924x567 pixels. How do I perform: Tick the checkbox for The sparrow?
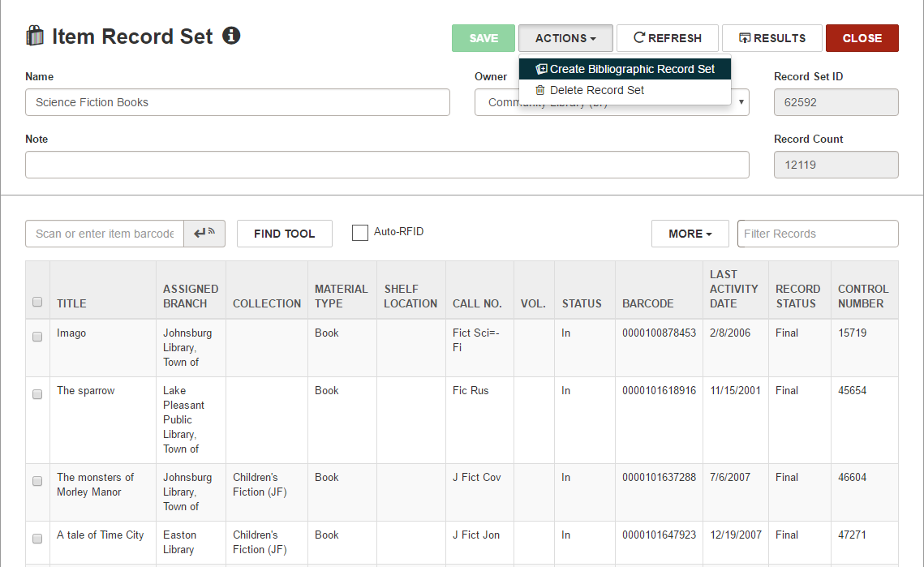(37, 394)
